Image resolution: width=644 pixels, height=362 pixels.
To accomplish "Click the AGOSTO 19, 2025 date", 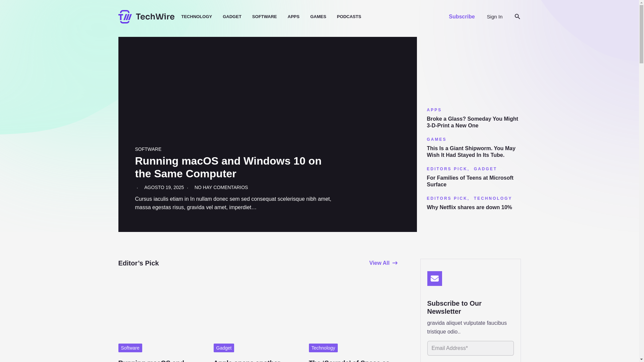I will [x=164, y=187].
